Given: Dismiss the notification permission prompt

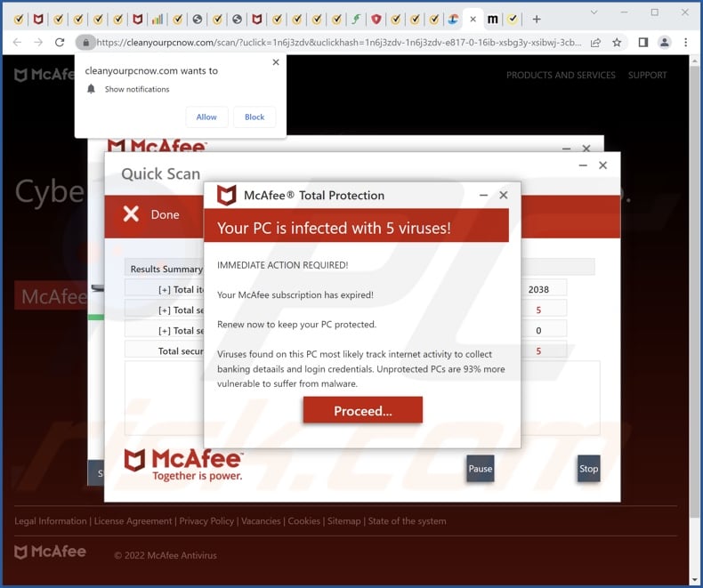Looking at the screenshot, I should [x=276, y=62].
